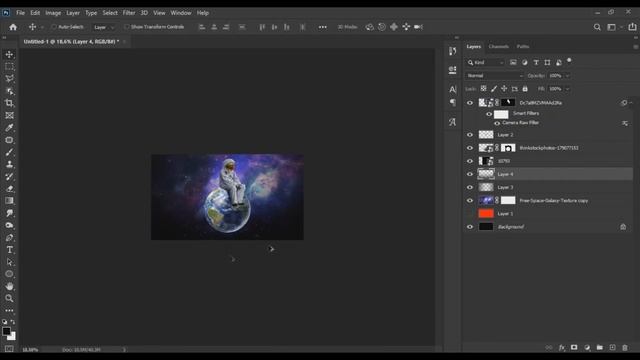Click the search icon in options bar
The height and width of the screenshot is (360, 640).
pos(597,27)
